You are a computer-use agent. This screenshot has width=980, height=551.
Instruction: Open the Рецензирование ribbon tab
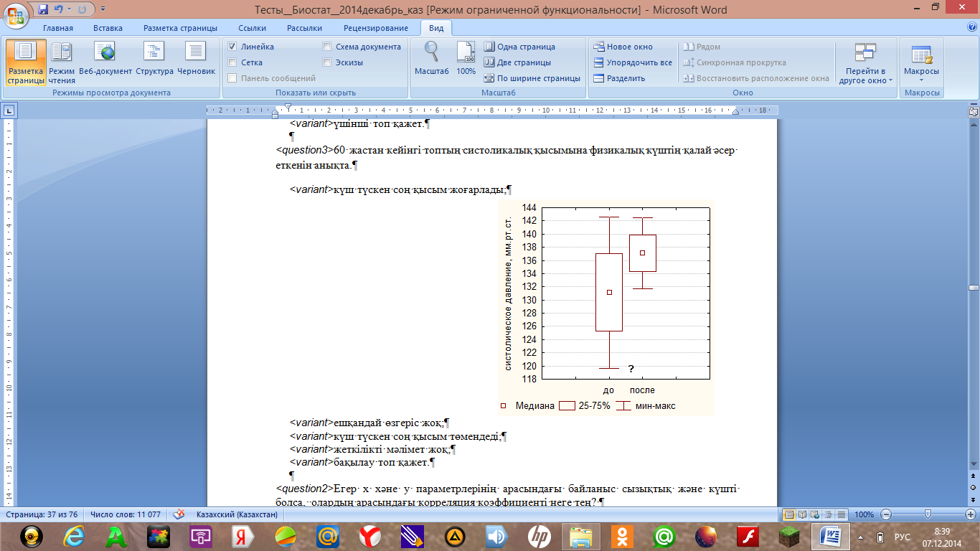click(376, 28)
